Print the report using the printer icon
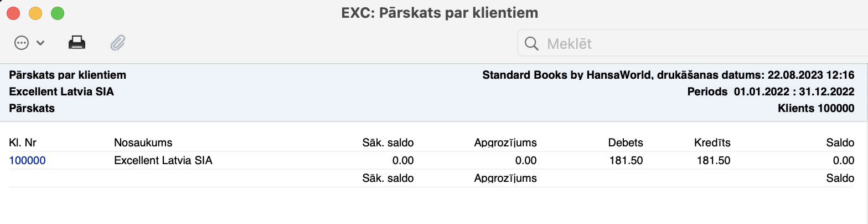868x224 pixels. click(77, 43)
